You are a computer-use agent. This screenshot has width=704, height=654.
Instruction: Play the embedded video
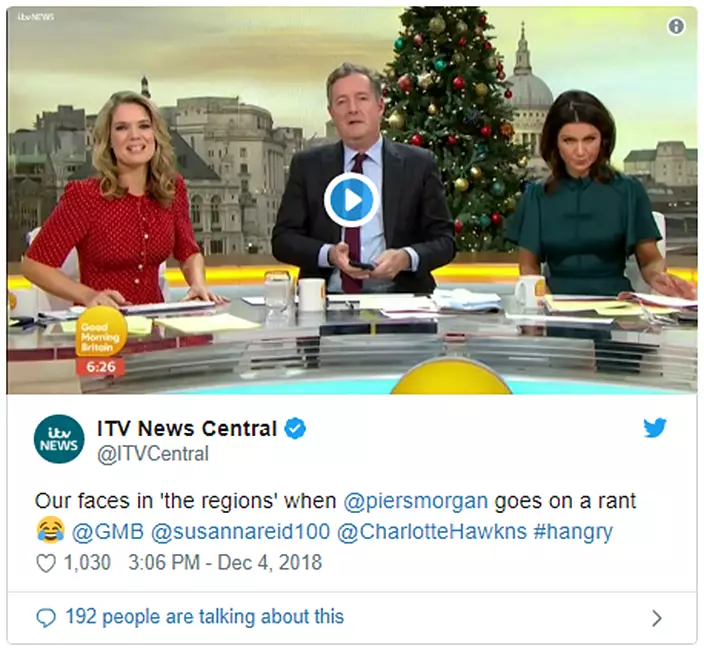(x=352, y=200)
